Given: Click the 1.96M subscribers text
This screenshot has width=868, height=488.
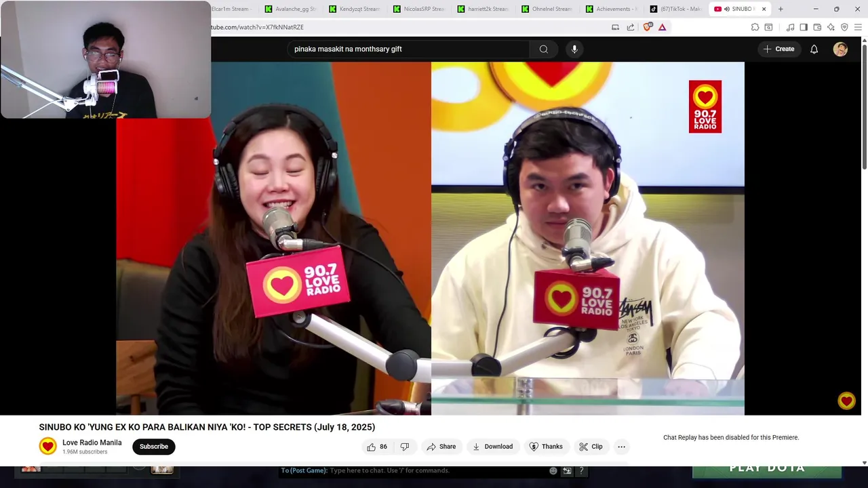Looking at the screenshot, I should (x=85, y=452).
